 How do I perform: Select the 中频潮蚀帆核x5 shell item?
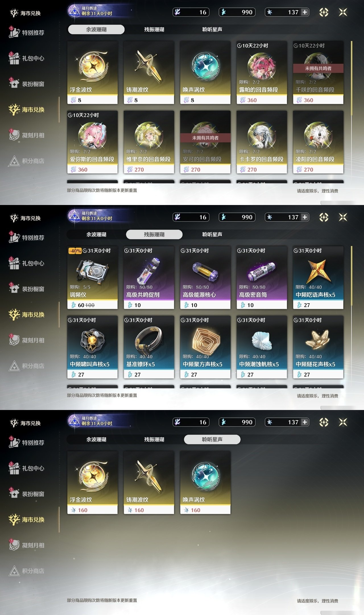click(262, 347)
